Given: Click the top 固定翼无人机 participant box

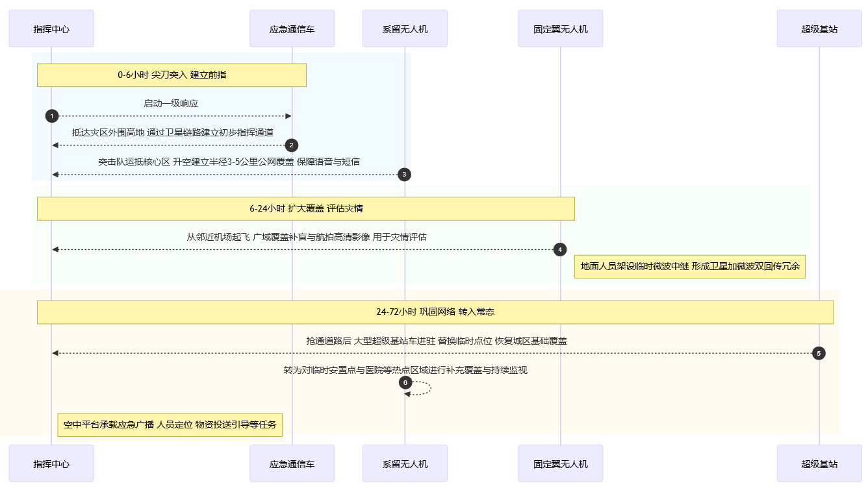Looking at the screenshot, I should [x=560, y=29].
